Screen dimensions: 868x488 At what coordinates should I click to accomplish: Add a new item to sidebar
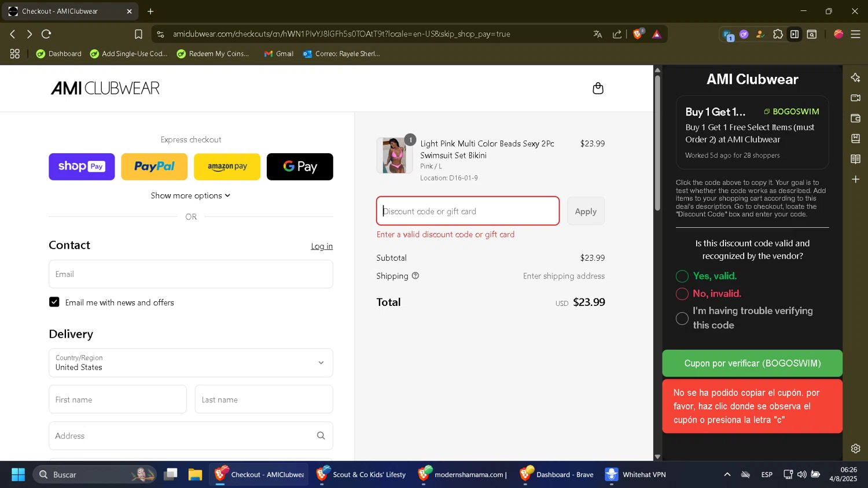point(855,179)
